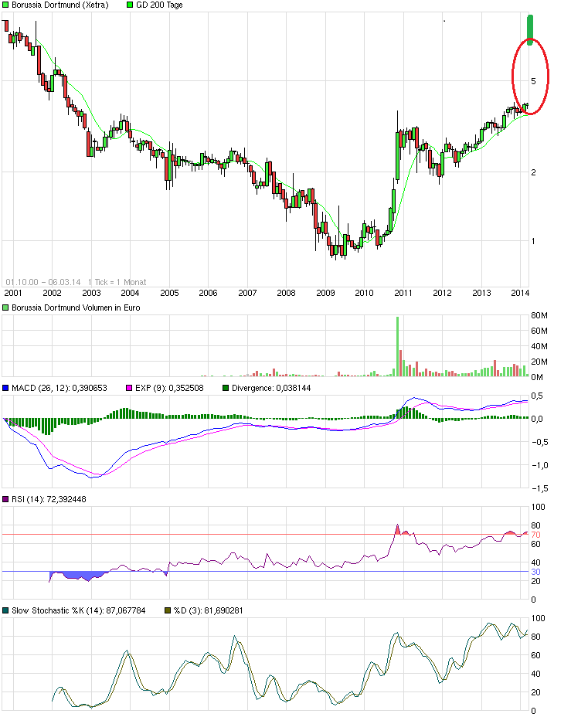Click the 2010 year label on time axis
Image resolution: width=588 pixels, height=717 pixels.
click(x=365, y=293)
